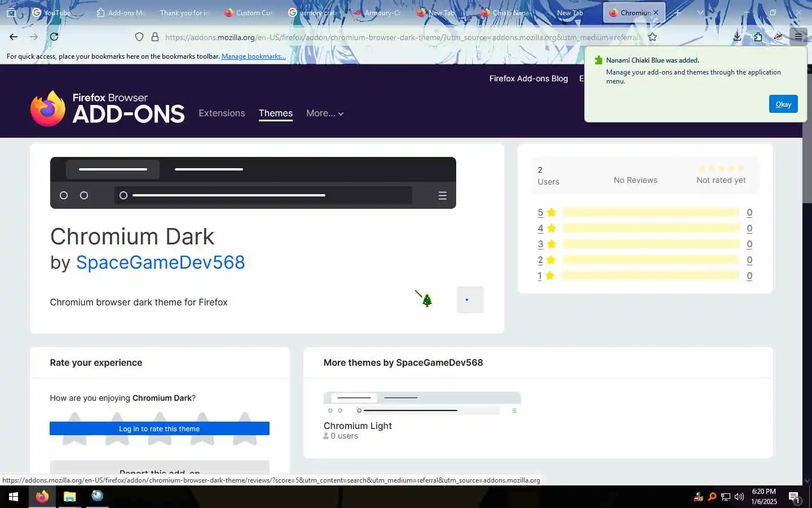Expand the More dropdown menu
This screenshot has height=508, width=812.
click(325, 113)
